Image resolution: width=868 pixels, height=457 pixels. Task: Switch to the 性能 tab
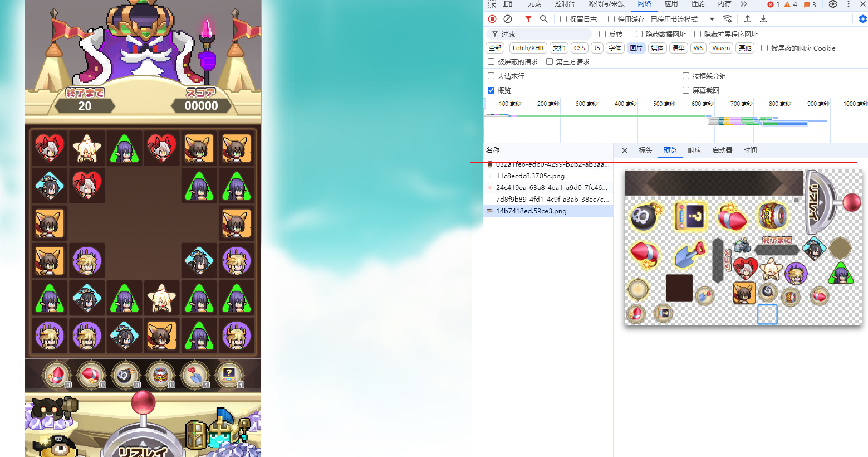(x=698, y=4)
